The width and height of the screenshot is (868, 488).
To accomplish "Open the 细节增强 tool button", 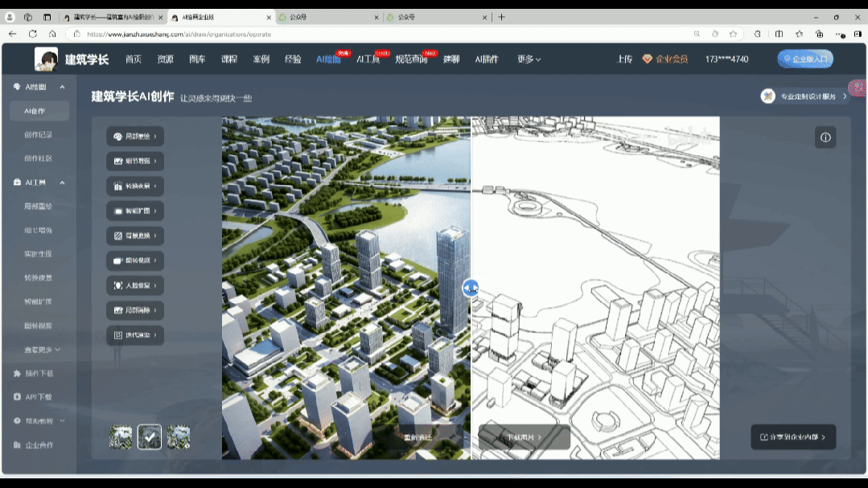I will 135,161.
